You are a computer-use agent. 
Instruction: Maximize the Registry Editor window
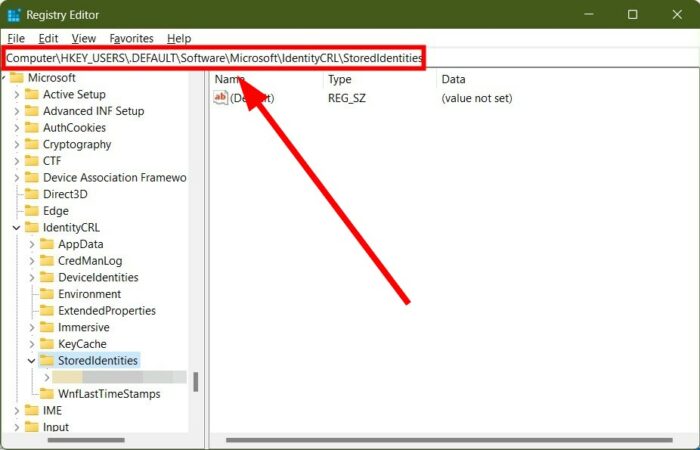pyautogui.click(x=633, y=15)
